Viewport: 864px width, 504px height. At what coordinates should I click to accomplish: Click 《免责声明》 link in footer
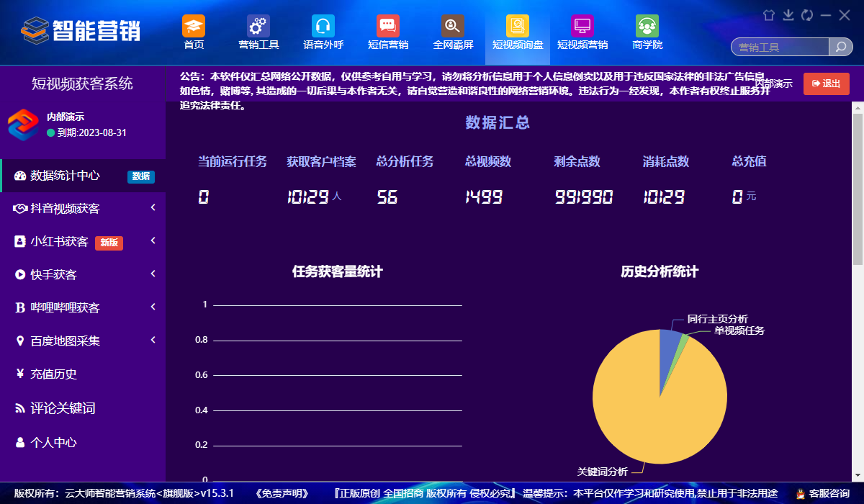[282, 494]
